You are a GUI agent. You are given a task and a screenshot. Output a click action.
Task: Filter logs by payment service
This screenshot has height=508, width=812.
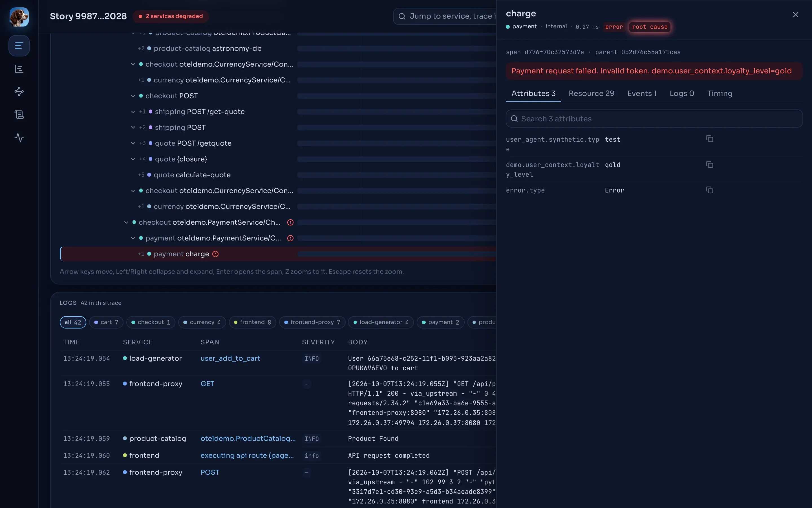[x=440, y=322]
